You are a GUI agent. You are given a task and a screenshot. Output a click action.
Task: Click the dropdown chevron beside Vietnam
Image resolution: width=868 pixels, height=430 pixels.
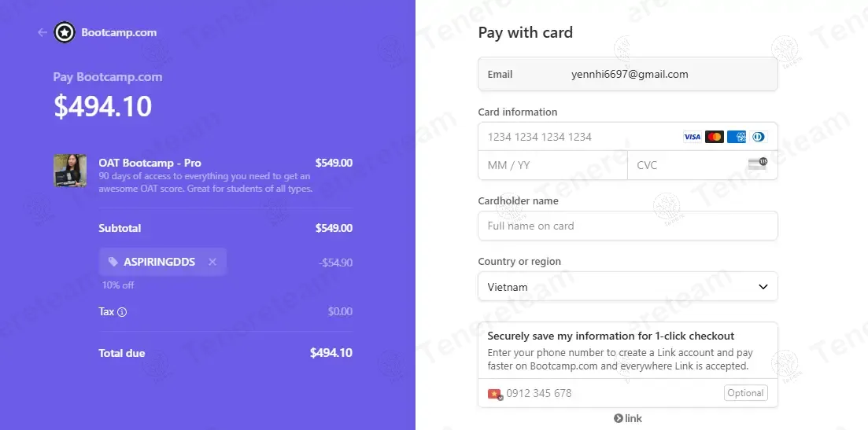pyautogui.click(x=763, y=287)
